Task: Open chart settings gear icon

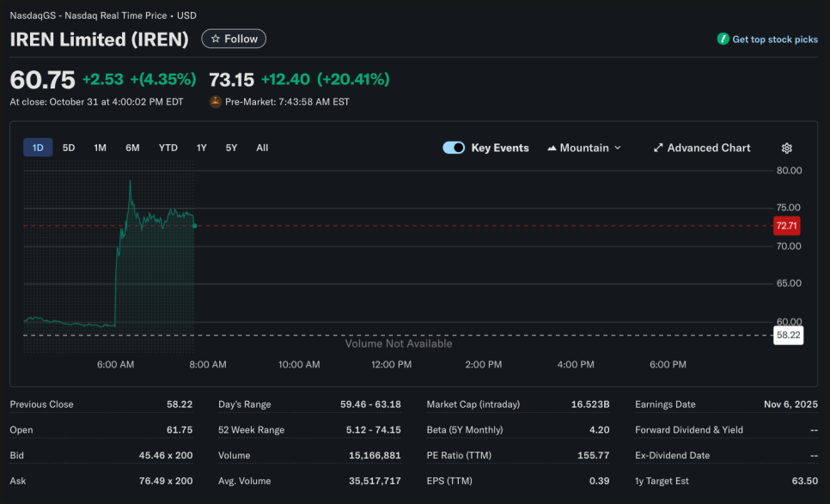Action: [x=786, y=148]
